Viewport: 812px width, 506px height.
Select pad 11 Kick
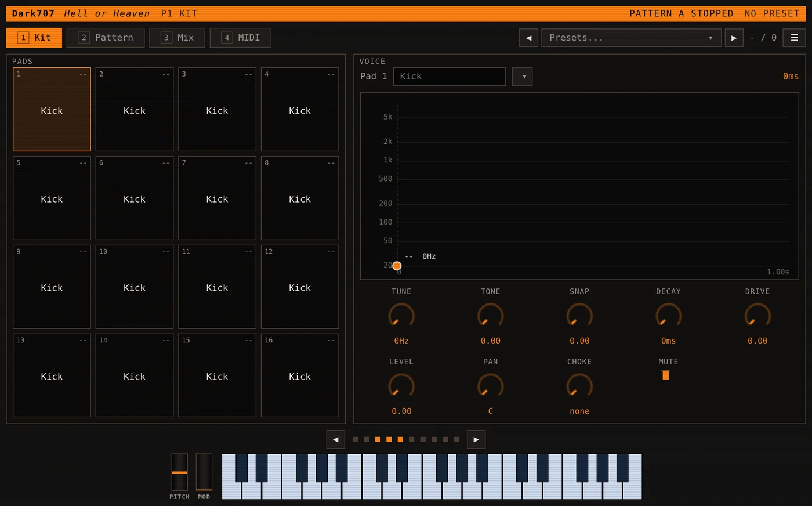tap(217, 287)
